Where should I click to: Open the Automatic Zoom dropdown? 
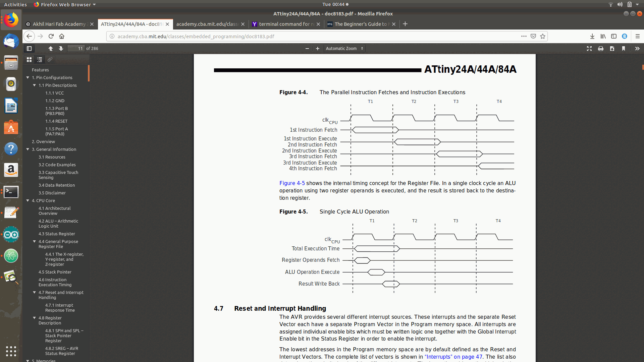pyautogui.click(x=344, y=48)
